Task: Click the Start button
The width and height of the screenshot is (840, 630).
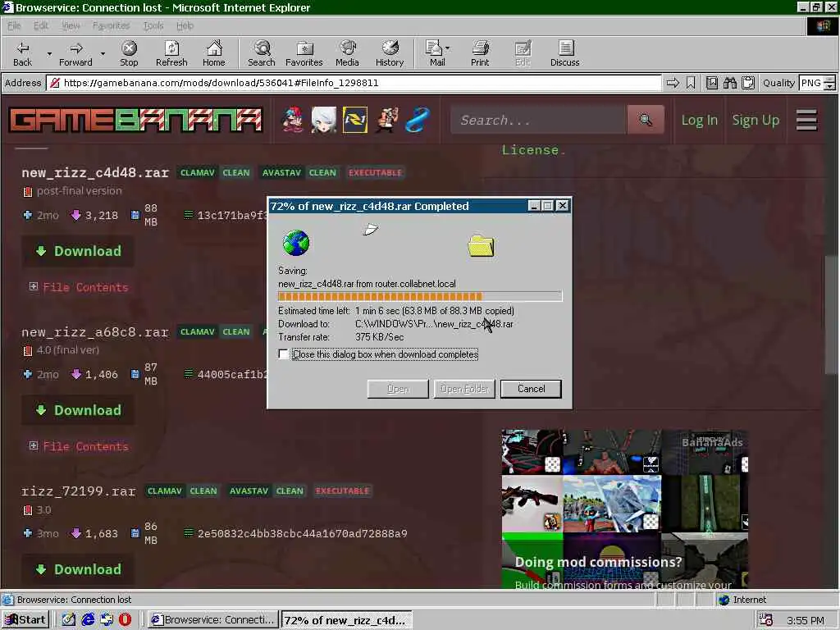Action: [25, 620]
